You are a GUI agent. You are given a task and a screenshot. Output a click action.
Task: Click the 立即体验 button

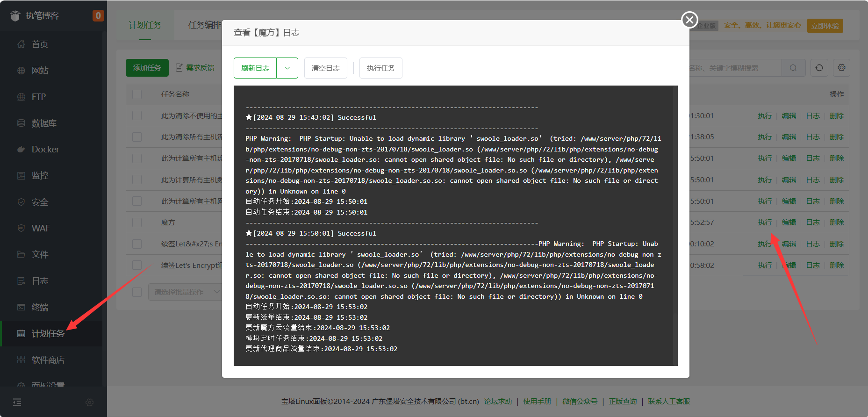click(x=825, y=26)
